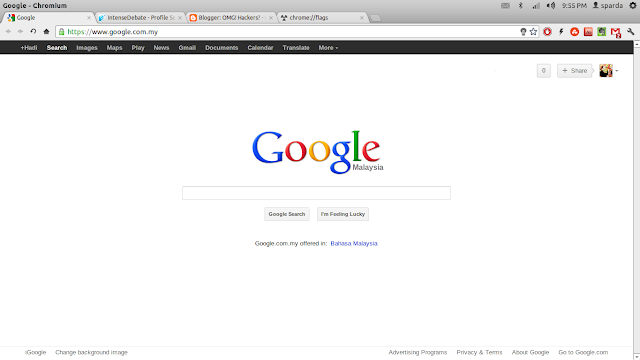Viewport: 640px width, 360px height.
Task: Open a new tab
Action: click(376, 18)
